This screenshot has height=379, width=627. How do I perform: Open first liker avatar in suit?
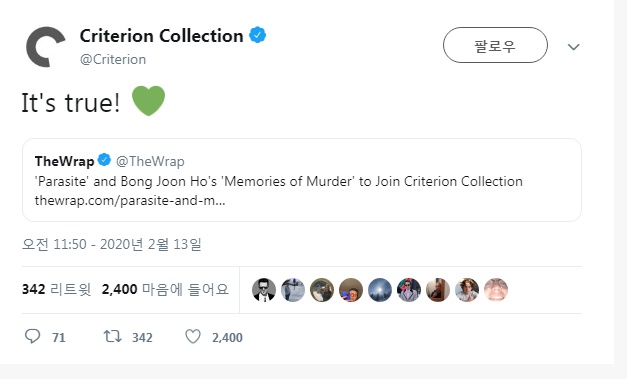(264, 290)
